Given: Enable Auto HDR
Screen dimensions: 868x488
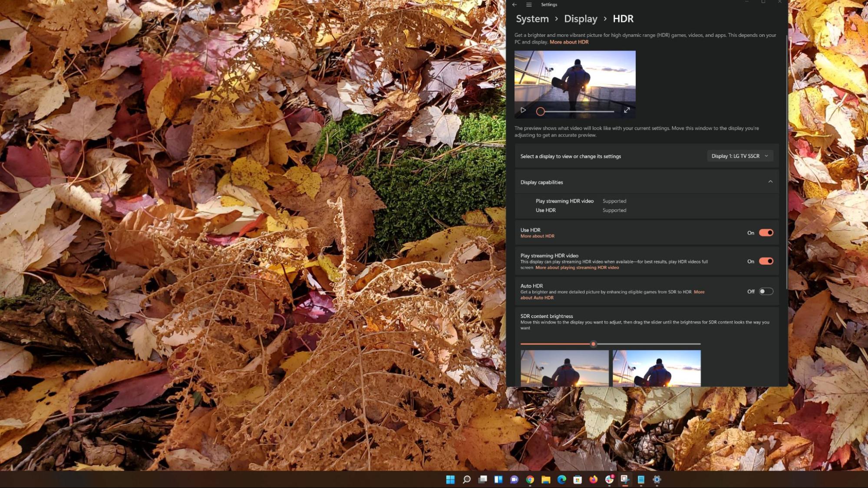Looking at the screenshot, I should pos(765,291).
